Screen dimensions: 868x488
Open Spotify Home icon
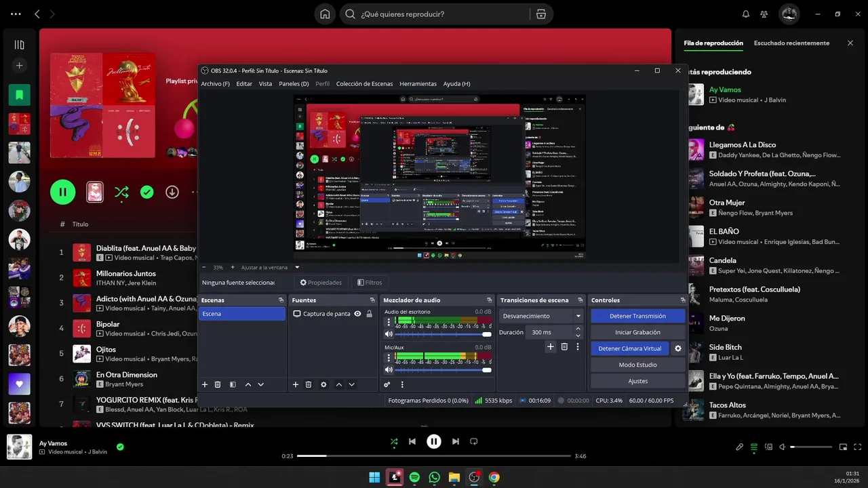pos(325,14)
